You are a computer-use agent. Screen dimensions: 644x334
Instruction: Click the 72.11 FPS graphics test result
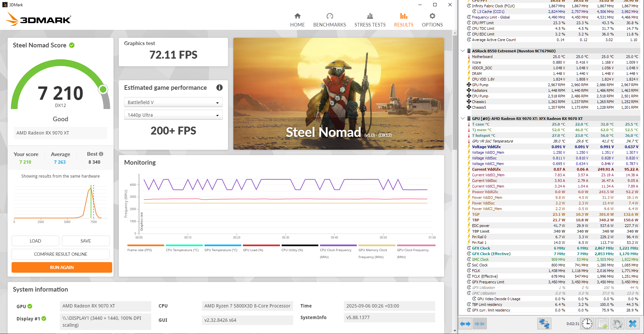click(x=173, y=55)
